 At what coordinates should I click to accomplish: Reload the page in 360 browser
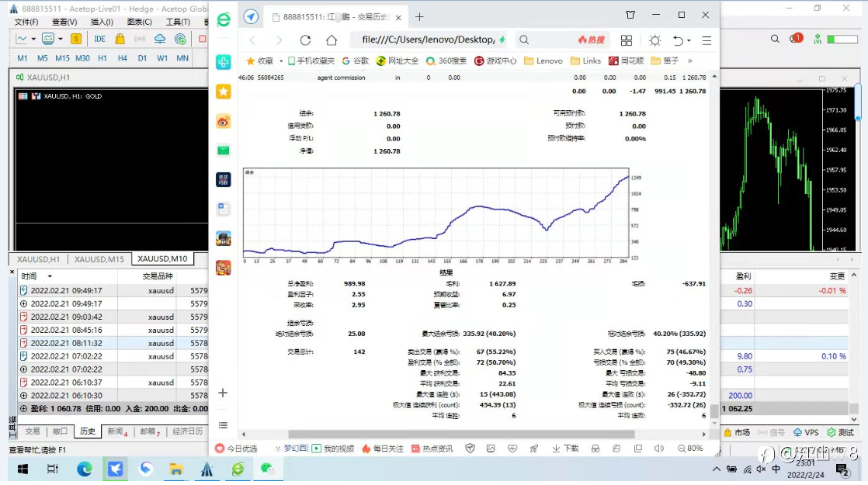[305, 40]
